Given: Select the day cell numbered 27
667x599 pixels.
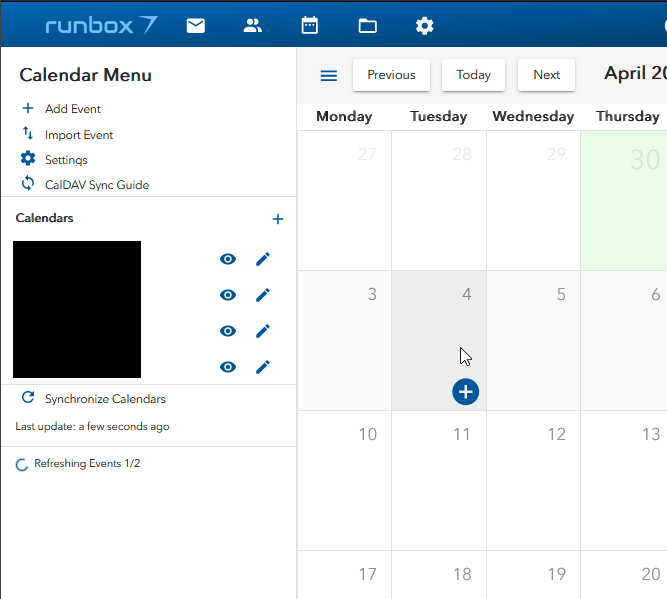Looking at the screenshot, I should pos(345,200).
